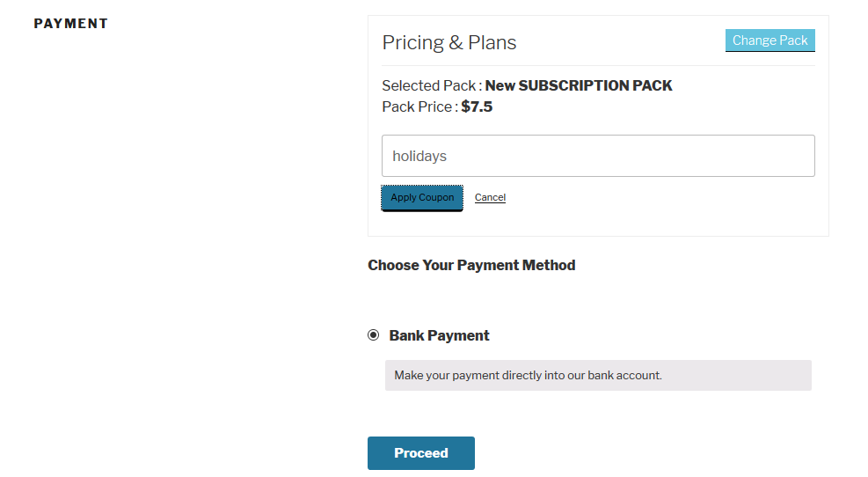This screenshot has height=477, width=868.
Task: Click the Proceed button
Action: click(420, 453)
